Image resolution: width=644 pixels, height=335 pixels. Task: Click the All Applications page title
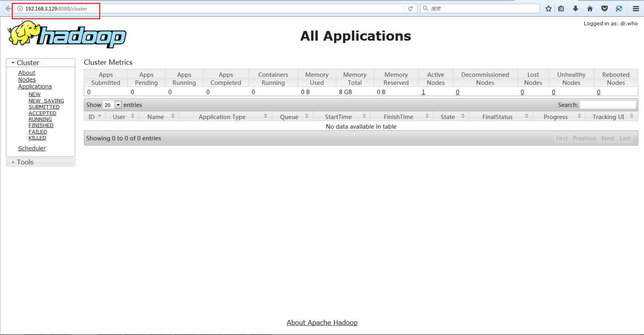click(356, 36)
